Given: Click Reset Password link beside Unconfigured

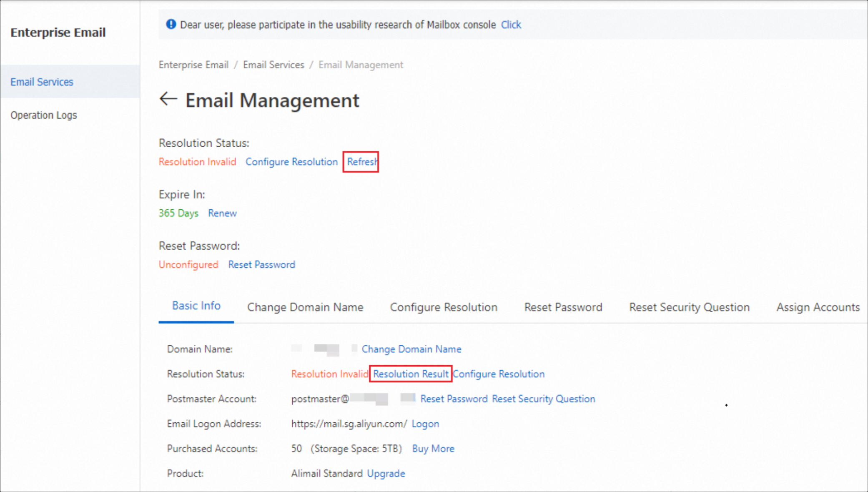Looking at the screenshot, I should click(x=261, y=265).
